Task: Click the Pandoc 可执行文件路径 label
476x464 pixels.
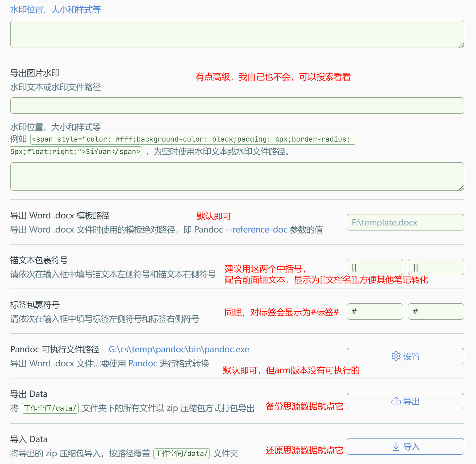Action: 55,349
